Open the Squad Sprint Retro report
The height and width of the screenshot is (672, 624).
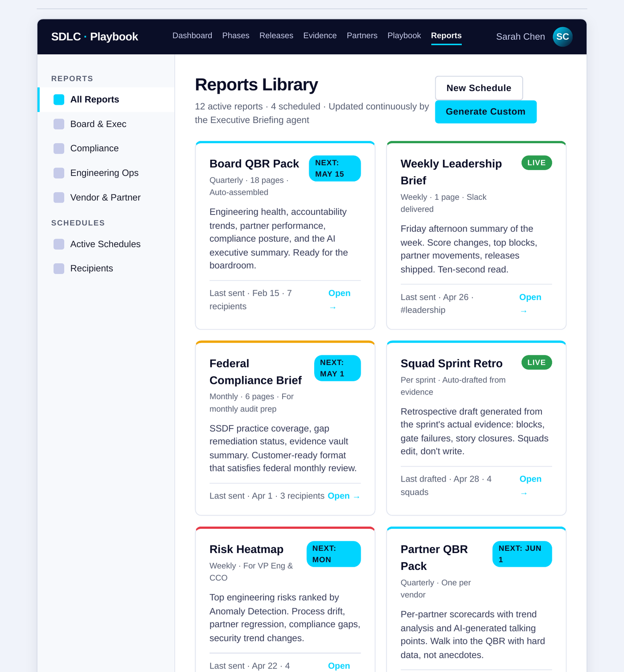point(530,486)
